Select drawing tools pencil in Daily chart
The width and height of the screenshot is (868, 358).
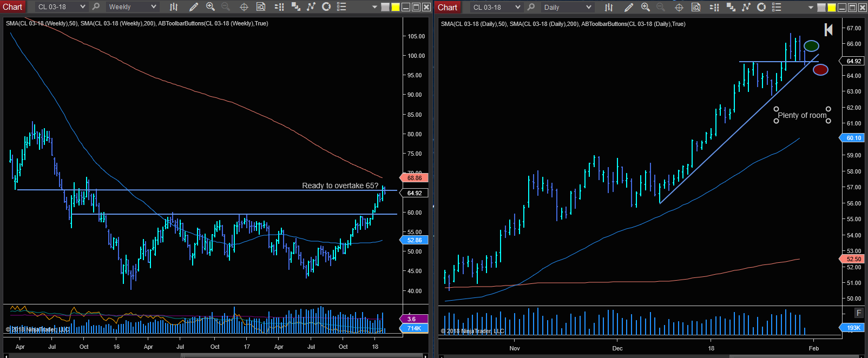(x=628, y=7)
